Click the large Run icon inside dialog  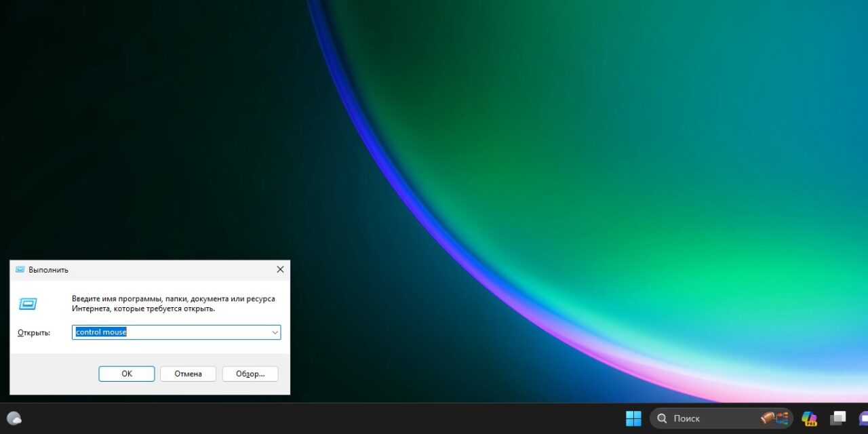click(x=28, y=304)
